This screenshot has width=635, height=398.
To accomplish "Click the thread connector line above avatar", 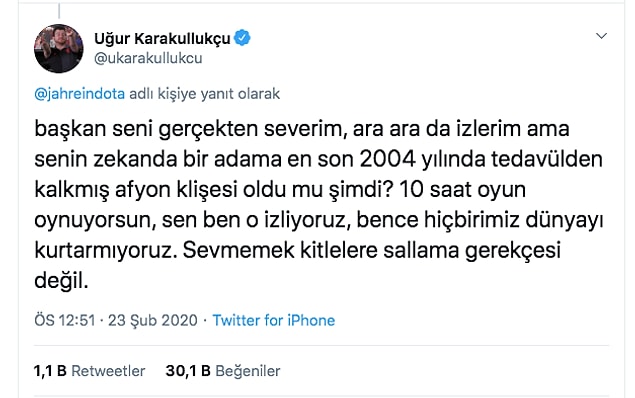I will coord(59,11).
